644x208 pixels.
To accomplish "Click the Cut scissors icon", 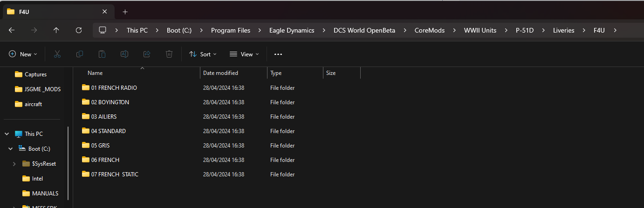I will 57,54.
